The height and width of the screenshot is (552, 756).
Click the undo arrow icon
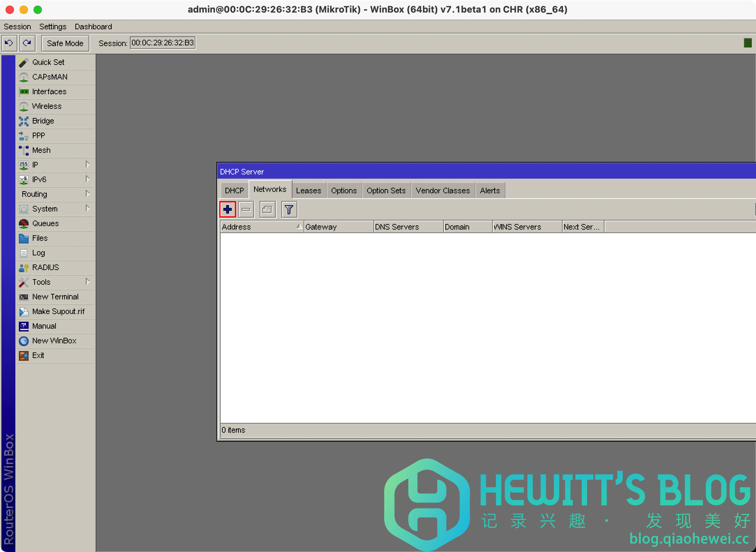9,43
